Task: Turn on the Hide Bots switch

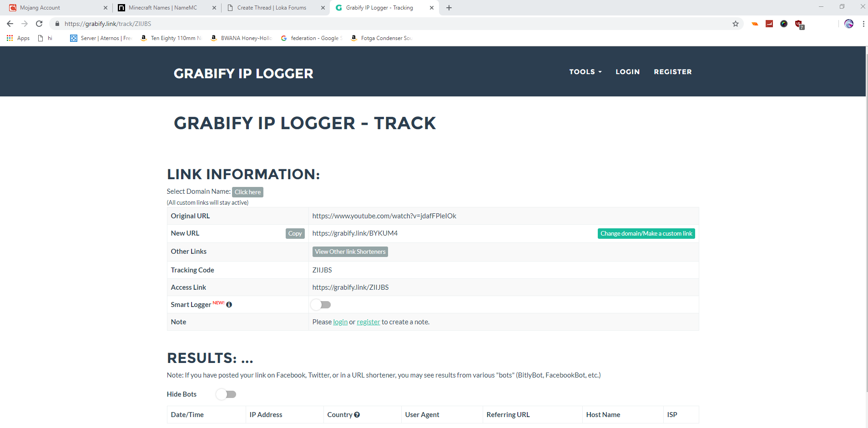Action: point(226,394)
